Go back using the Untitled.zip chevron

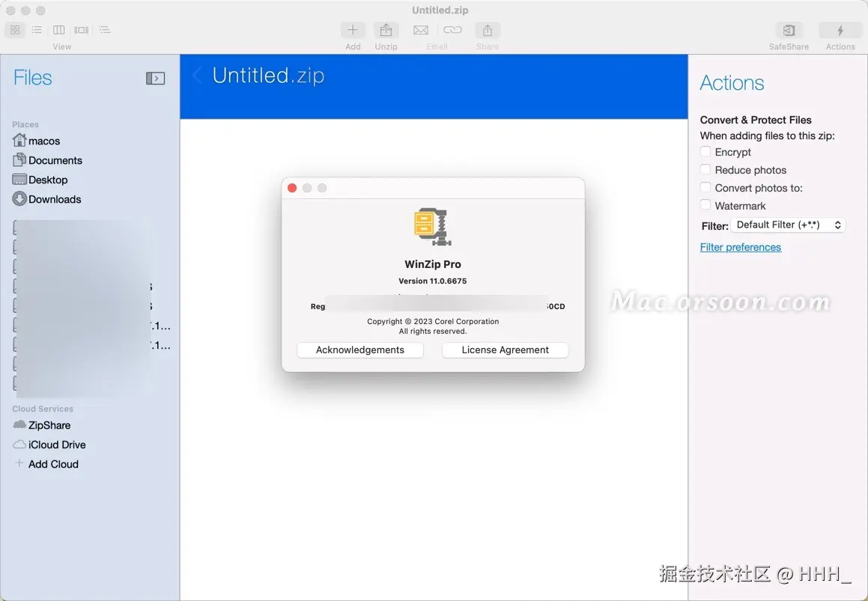tap(197, 76)
